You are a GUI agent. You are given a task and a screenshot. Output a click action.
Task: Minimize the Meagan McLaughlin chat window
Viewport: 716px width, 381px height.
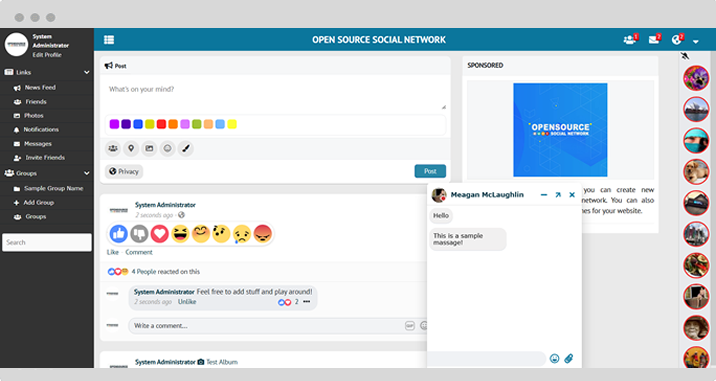(543, 195)
